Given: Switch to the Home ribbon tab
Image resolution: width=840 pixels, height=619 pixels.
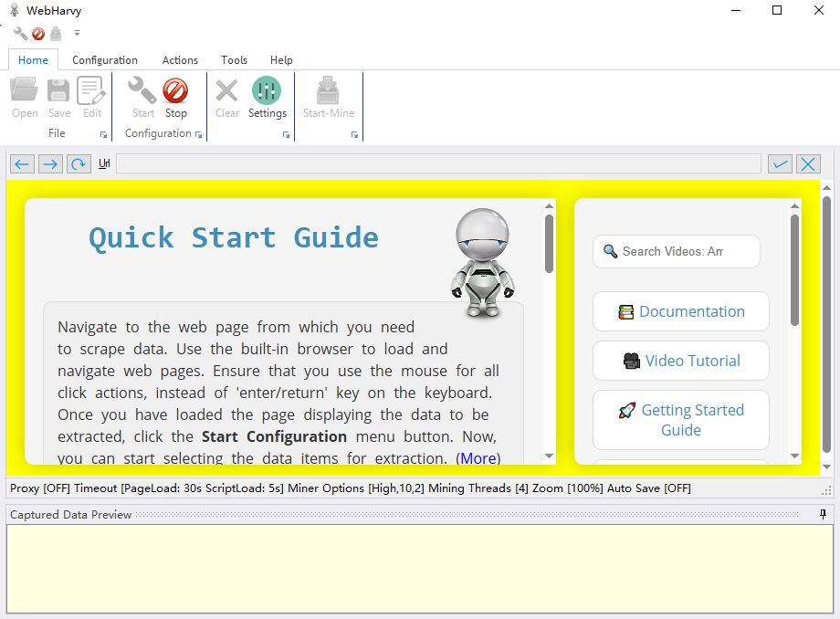Looking at the screenshot, I should click(33, 60).
